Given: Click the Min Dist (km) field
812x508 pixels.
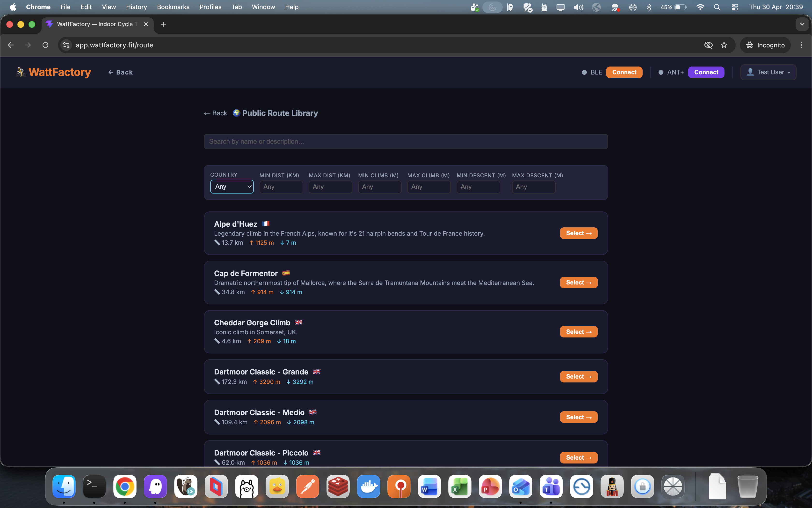Looking at the screenshot, I should pos(281,187).
